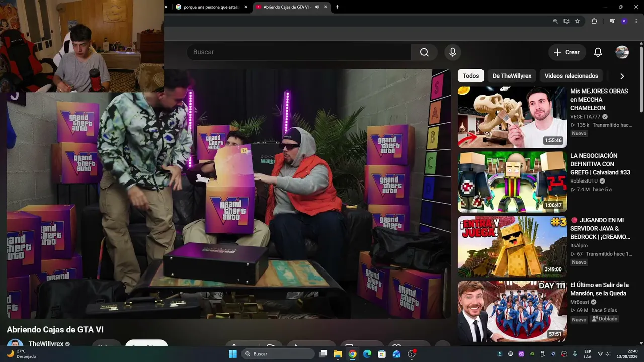Viewport: 644px width, 362px height.
Task: Open the Windows Start menu
Action: (x=233, y=354)
